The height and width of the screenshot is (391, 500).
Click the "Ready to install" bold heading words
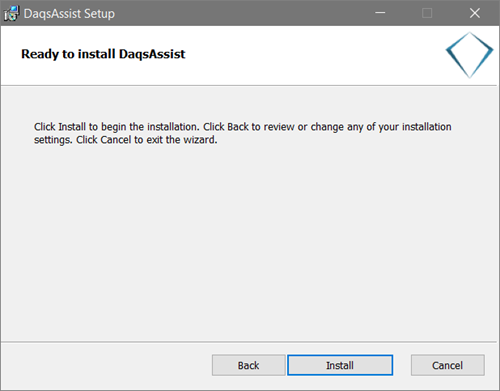[x=68, y=54]
